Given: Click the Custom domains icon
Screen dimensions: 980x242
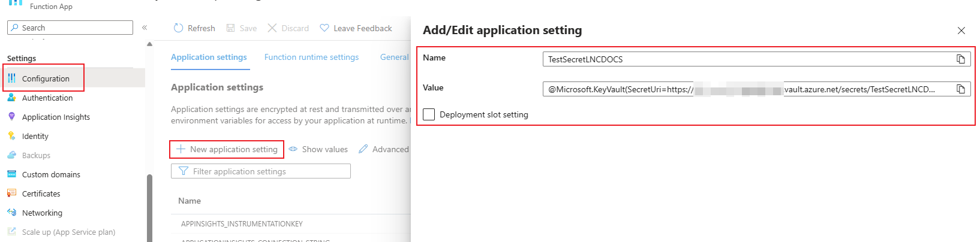Looking at the screenshot, I should tap(11, 174).
